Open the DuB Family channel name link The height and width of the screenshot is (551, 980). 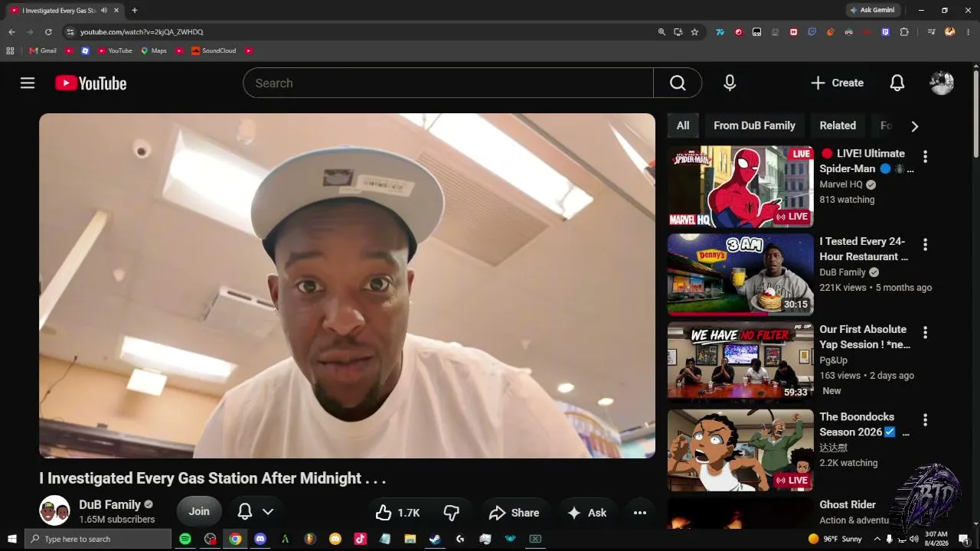click(x=109, y=504)
